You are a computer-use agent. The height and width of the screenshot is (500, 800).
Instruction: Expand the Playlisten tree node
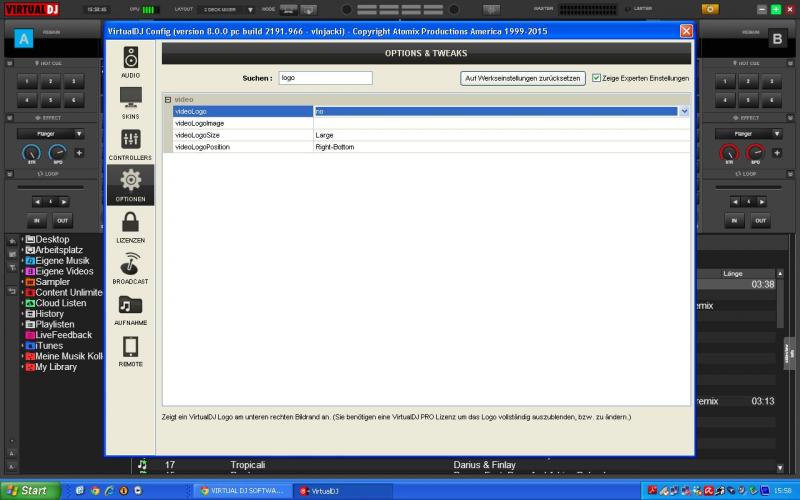[22, 324]
